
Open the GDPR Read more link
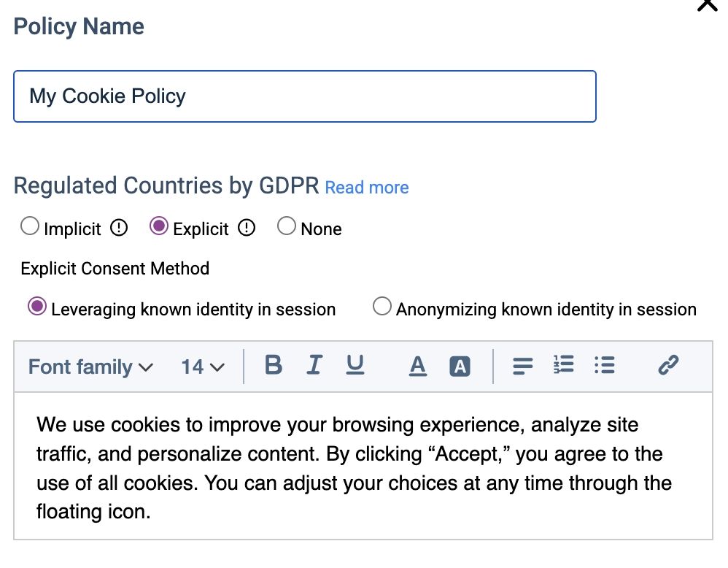coord(367,188)
